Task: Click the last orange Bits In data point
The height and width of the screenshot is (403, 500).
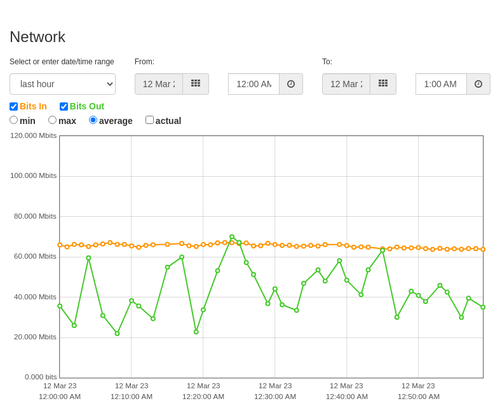Action: tap(483, 249)
